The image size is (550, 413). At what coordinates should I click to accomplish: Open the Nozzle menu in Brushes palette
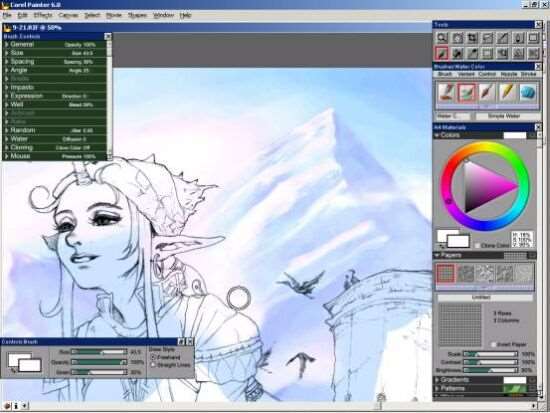coord(509,74)
